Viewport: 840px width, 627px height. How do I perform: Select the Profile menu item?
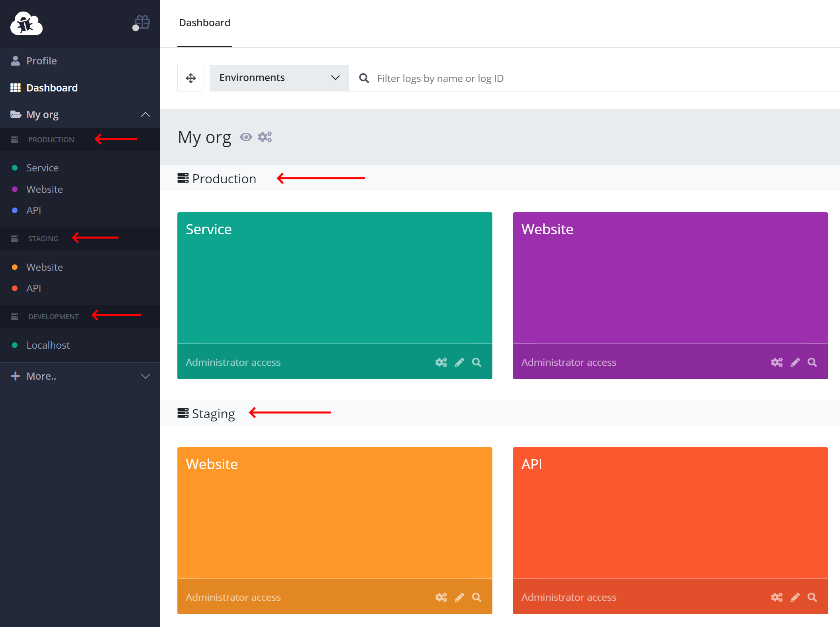point(41,60)
